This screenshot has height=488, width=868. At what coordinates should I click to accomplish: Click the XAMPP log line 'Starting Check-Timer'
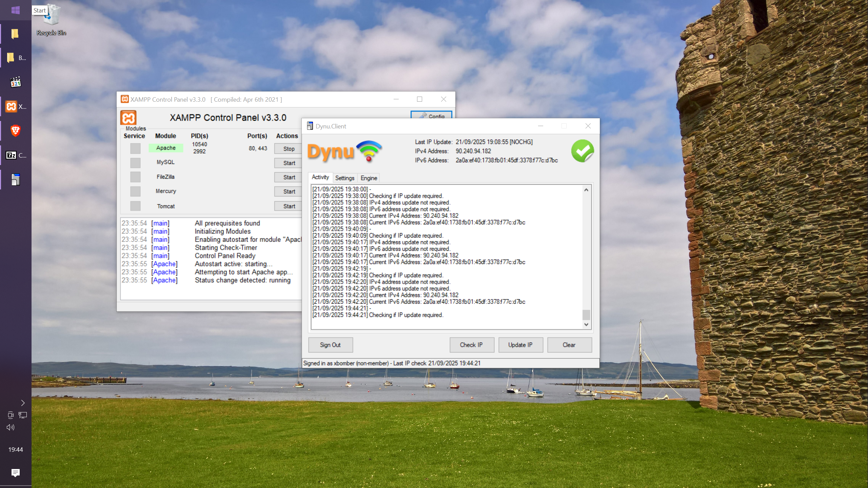226,248
